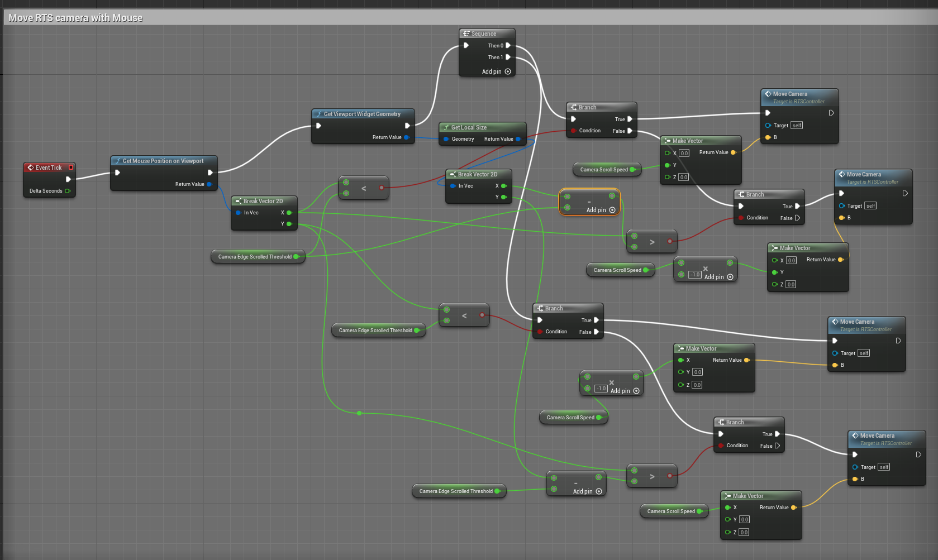The height and width of the screenshot is (560, 938).
Task: Click X output of Break Vector 2D fed by Get Local Size
Action: click(504, 186)
